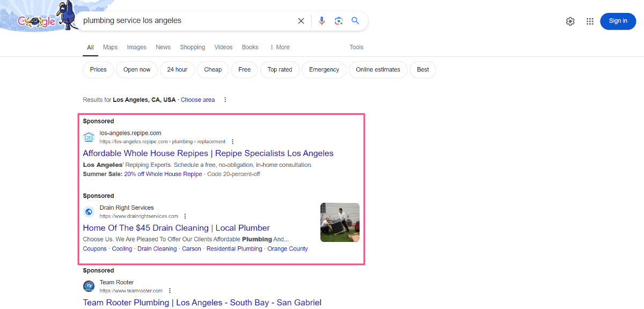Open the Tools options
Viewport: 644px width, 309px height.
356,47
